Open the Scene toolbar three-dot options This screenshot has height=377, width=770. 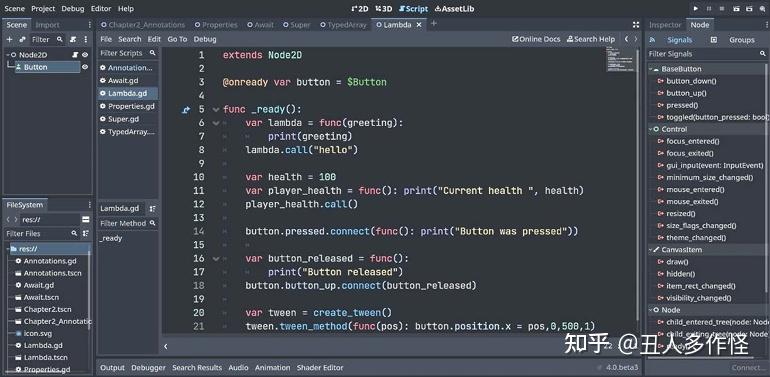tap(86, 39)
